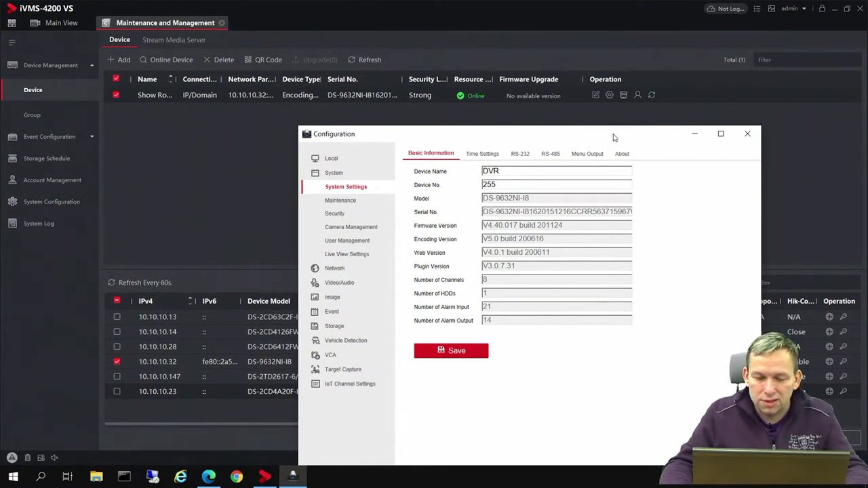
Task: Open File Explorer from the taskbar
Action: pyautogui.click(x=96, y=477)
